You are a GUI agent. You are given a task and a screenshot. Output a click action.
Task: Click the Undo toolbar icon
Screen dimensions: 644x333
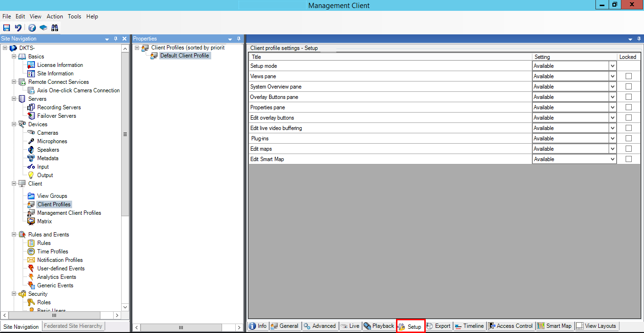pos(18,27)
